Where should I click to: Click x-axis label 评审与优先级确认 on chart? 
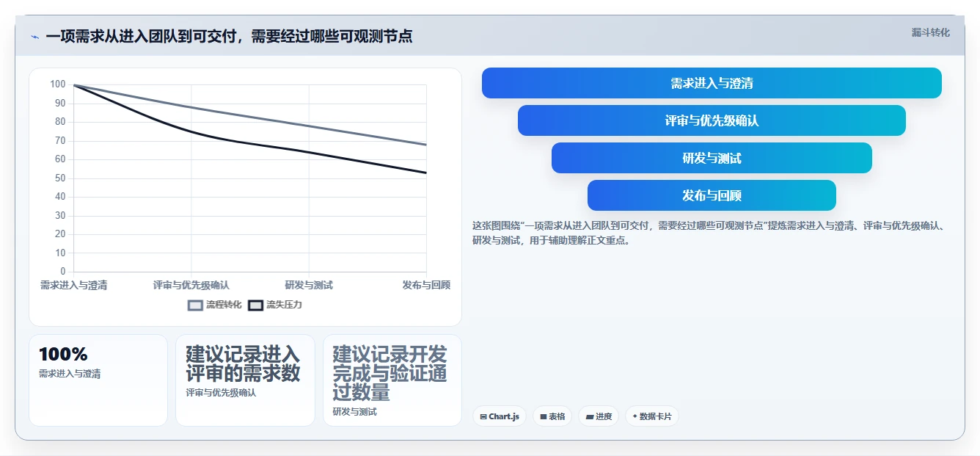(x=191, y=285)
